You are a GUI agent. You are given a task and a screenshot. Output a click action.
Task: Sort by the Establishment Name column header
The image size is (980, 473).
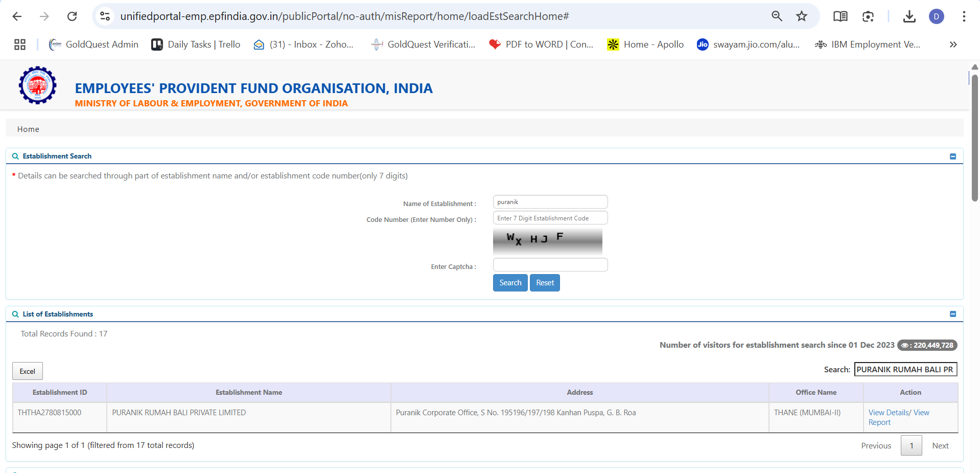pos(248,392)
